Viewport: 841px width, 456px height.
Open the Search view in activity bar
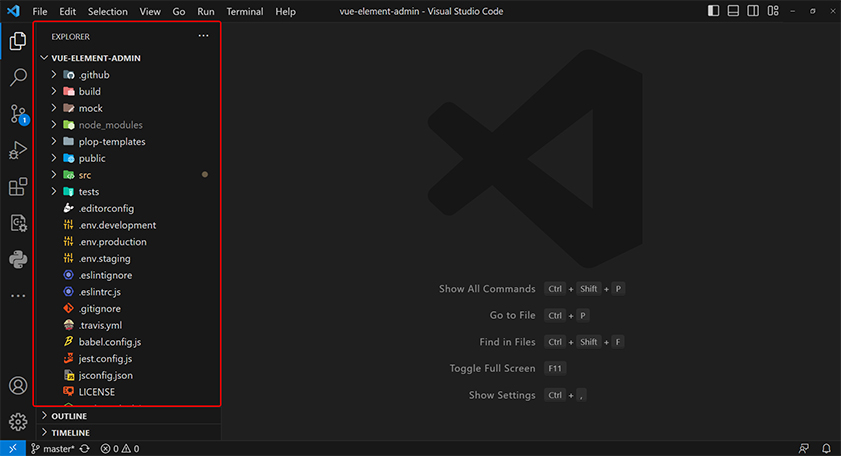tap(18, 77)
